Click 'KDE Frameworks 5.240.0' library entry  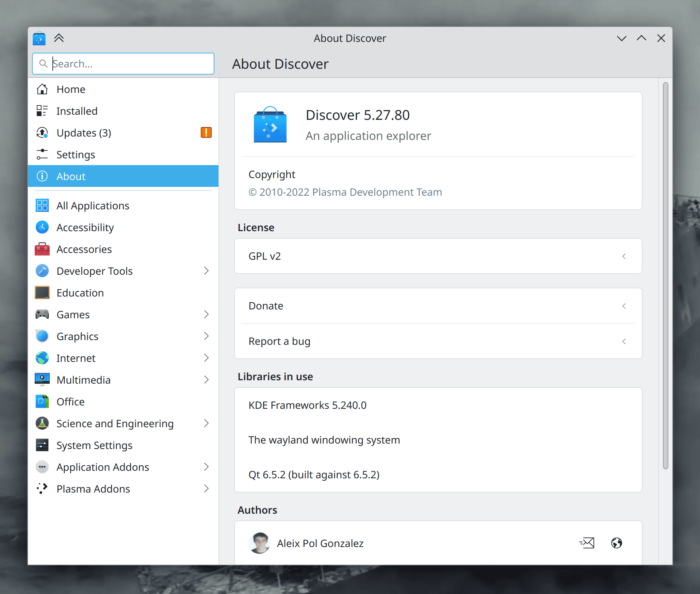tap(307, 405)
